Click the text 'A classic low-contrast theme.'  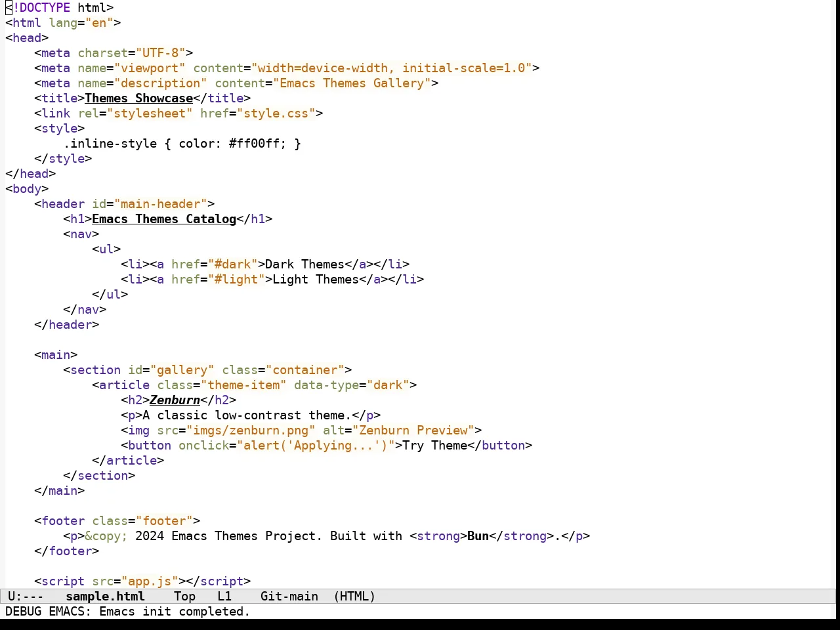click(247, 415)
